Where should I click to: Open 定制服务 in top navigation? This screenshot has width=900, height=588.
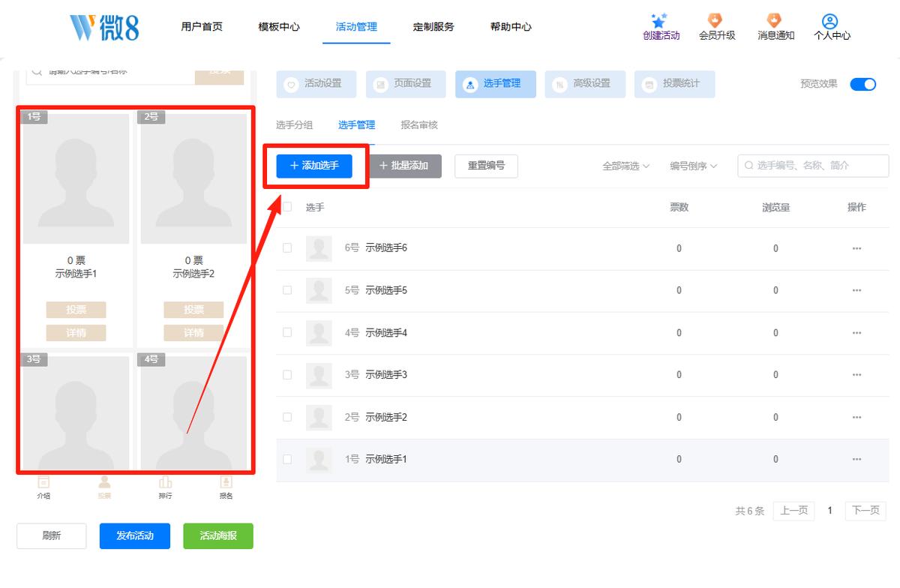pyautogui.click(x=433, y=27)
